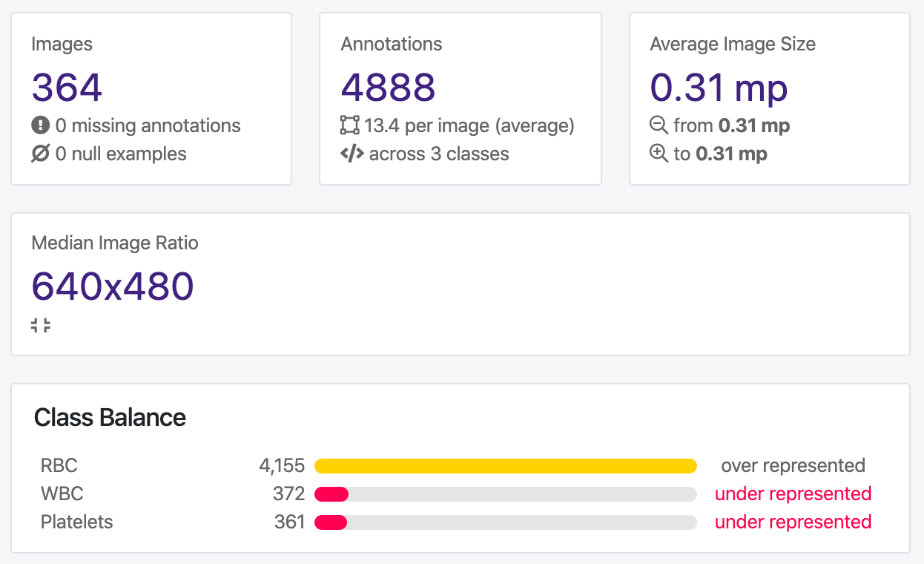Screen dimensions: 924x564
Task: Click the bounding box icon beside per-image average
Action: pos(352,125)
